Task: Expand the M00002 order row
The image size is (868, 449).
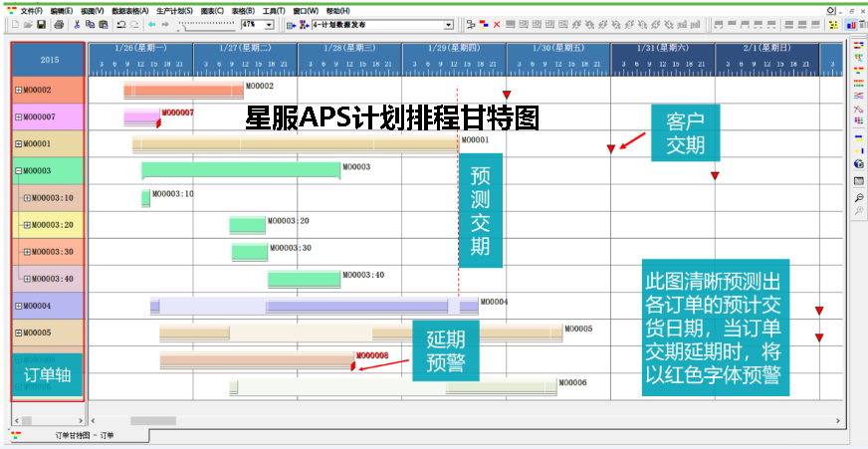Action: 18,91
